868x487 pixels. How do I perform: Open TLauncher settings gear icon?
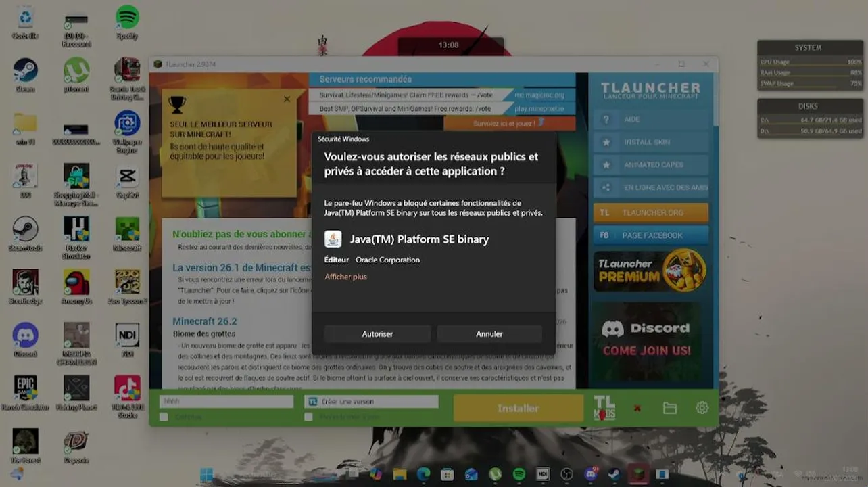click(702, 408)
